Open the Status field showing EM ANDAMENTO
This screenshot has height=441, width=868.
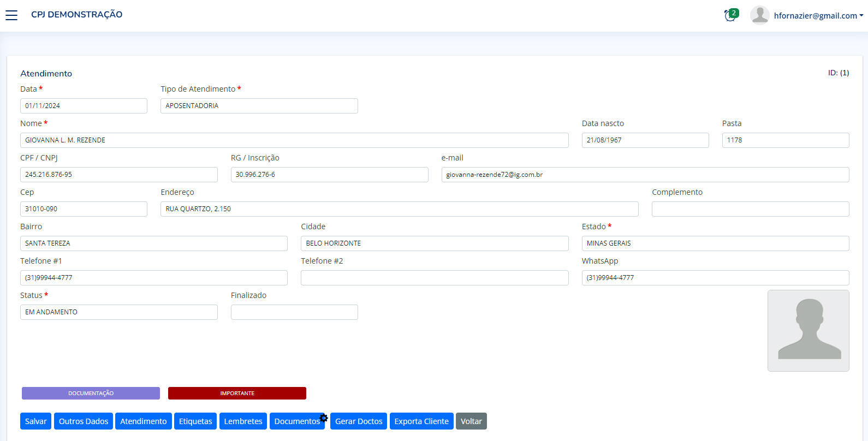pyautogui.click(x=118, y=312)
